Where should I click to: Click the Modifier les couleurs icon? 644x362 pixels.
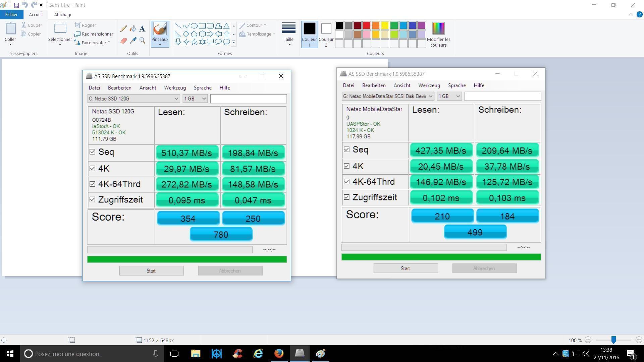(438, 28)
